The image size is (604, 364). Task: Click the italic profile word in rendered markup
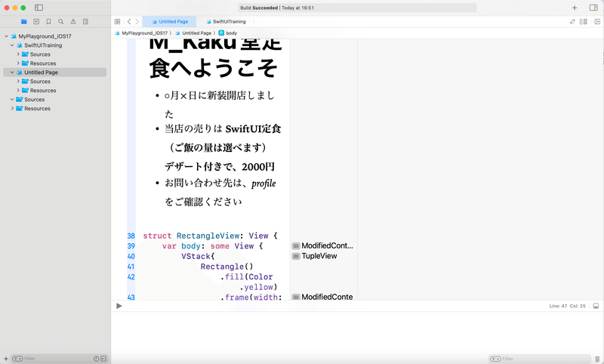click(x=263, y=184)
